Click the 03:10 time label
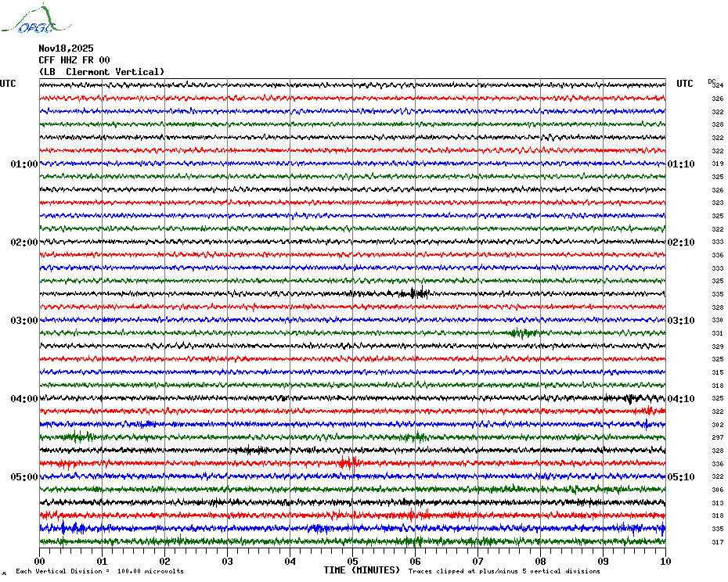The height and width of the screenshot is (582, 728). [x=681, y=321]
